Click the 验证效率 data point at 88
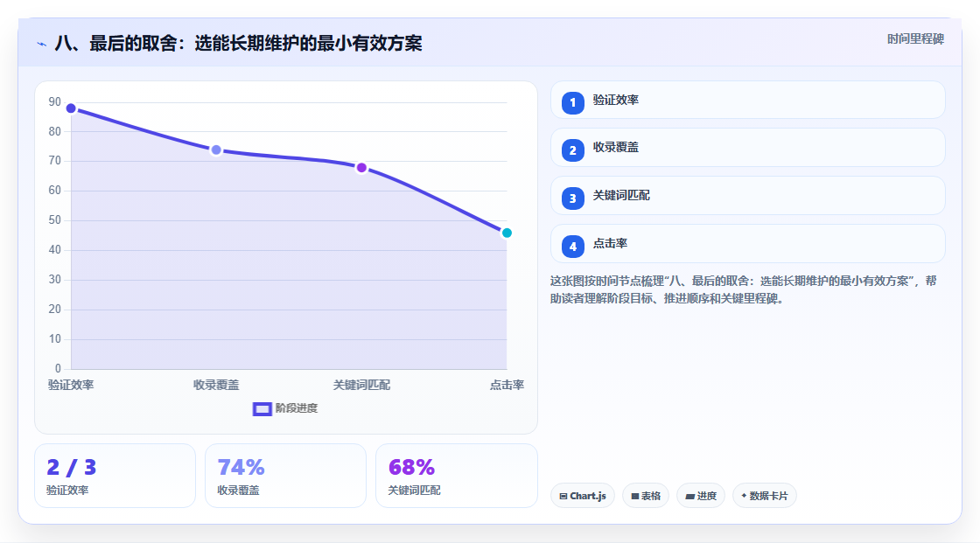This screenshot has width=980, height=543. (71, 108)
